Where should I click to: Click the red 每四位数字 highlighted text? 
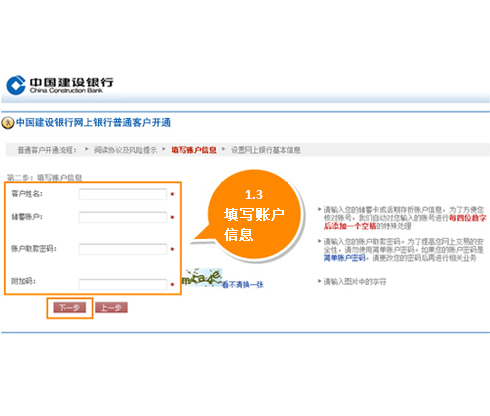coord(467,218)
